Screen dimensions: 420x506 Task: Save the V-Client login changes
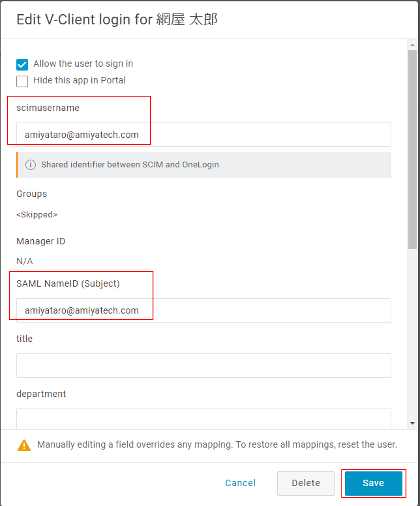(373, 483)
